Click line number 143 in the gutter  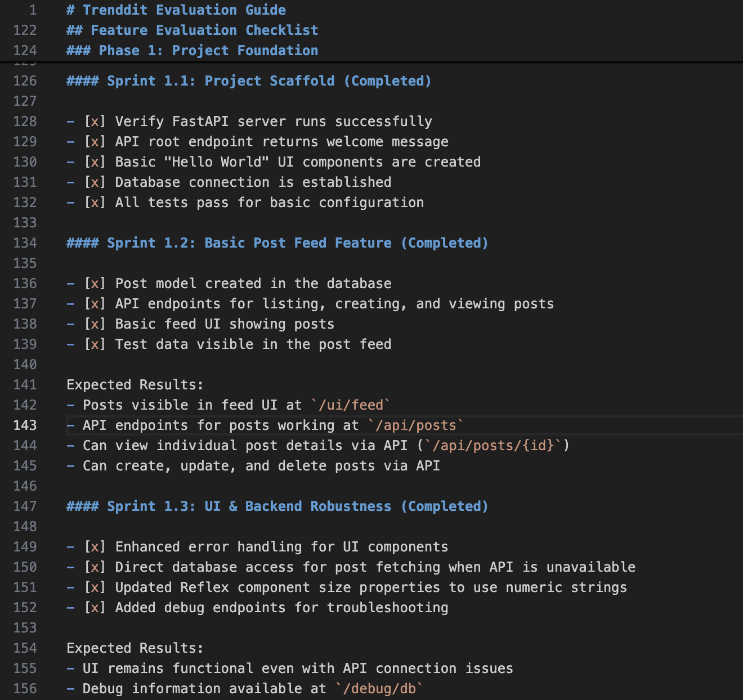25,425
